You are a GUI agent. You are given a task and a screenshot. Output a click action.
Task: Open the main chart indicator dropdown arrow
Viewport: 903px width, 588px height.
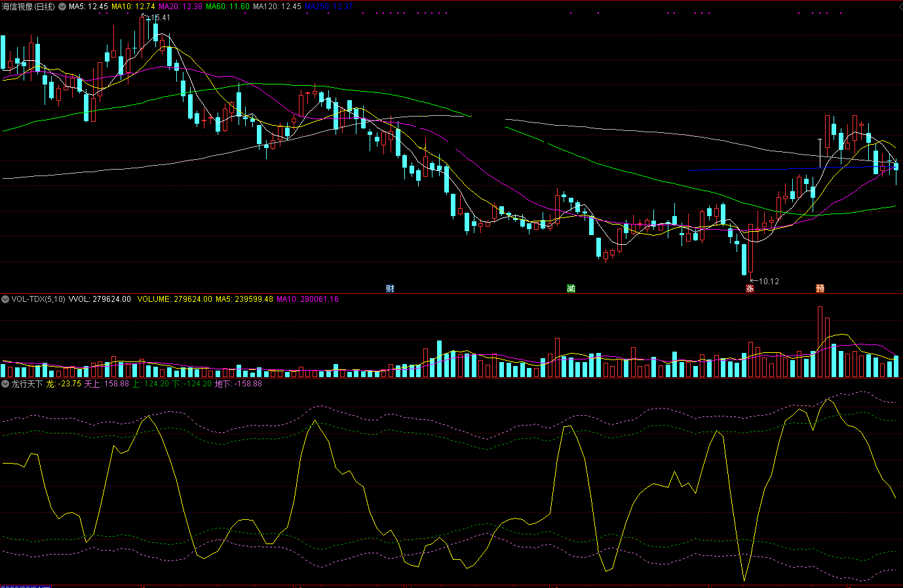pyautogui.click(x=62, y=7)
